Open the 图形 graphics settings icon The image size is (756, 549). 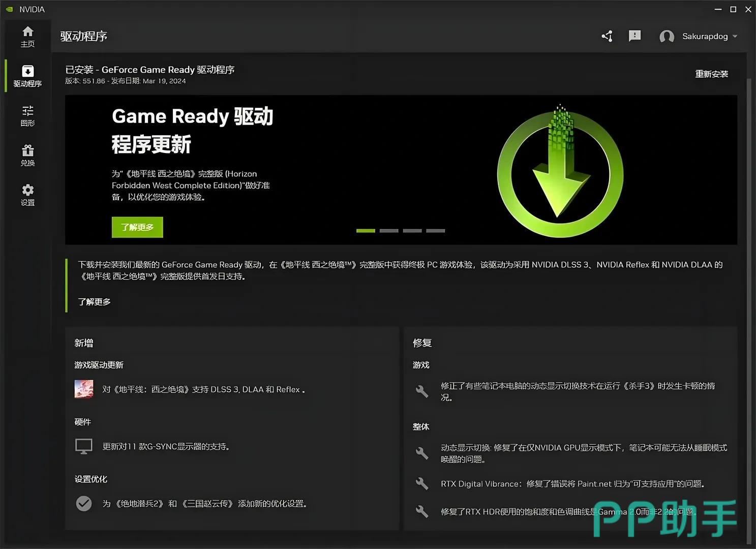point(27,115)
